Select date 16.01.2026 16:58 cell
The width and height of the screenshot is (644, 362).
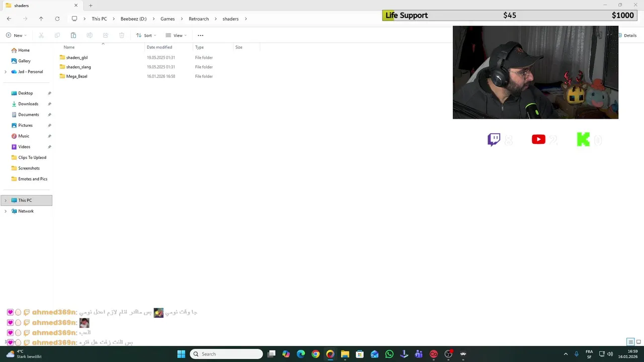(161, 76)
